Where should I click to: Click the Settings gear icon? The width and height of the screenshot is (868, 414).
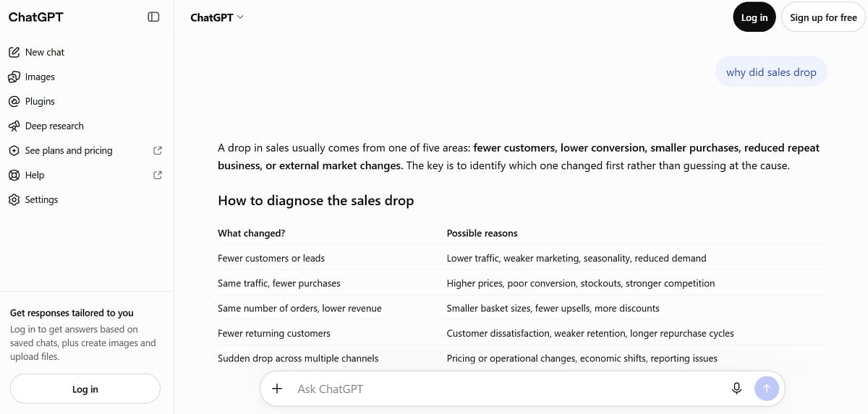coord(14,199)
